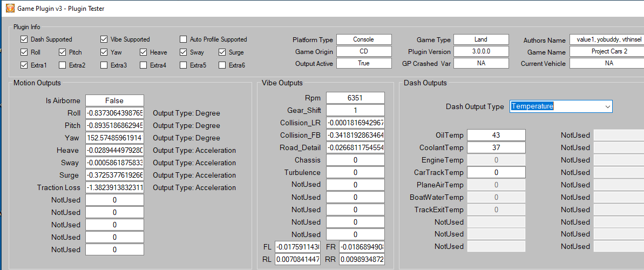Click the Game Name field Project Cars 2
The height and width of the screenshot is (270, 644).
pyautogui.click(x=607, y=51)
